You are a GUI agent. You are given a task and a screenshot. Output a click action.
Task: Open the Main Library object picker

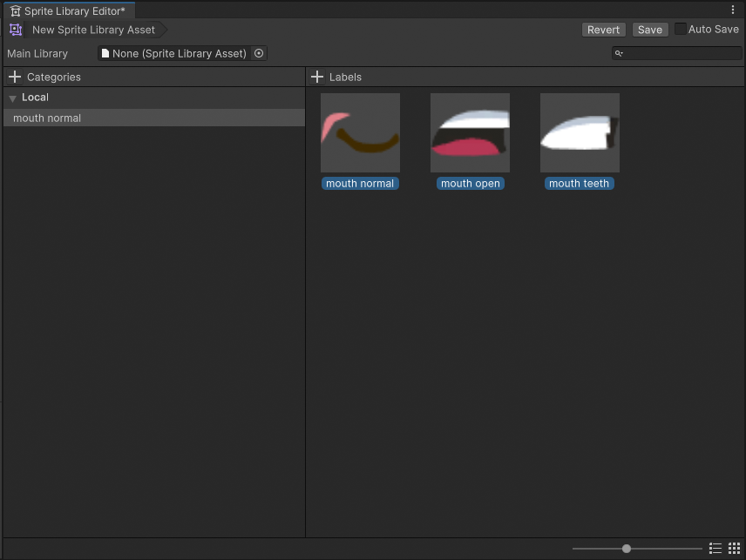click(x=259, y=53)
